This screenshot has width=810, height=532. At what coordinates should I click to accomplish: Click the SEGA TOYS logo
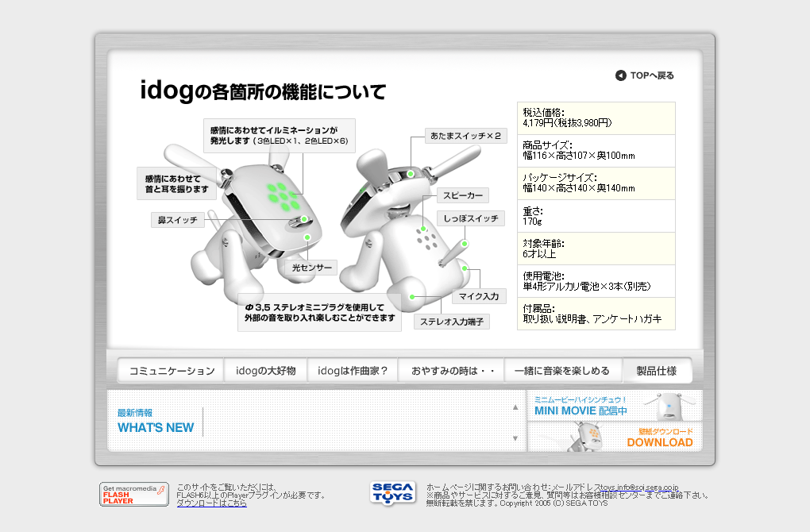[392, 493]
